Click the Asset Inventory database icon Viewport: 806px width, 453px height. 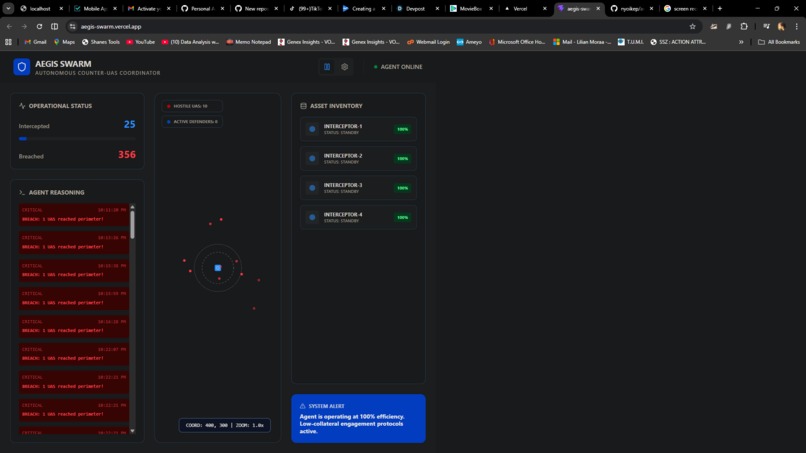(x=303, y=106)
